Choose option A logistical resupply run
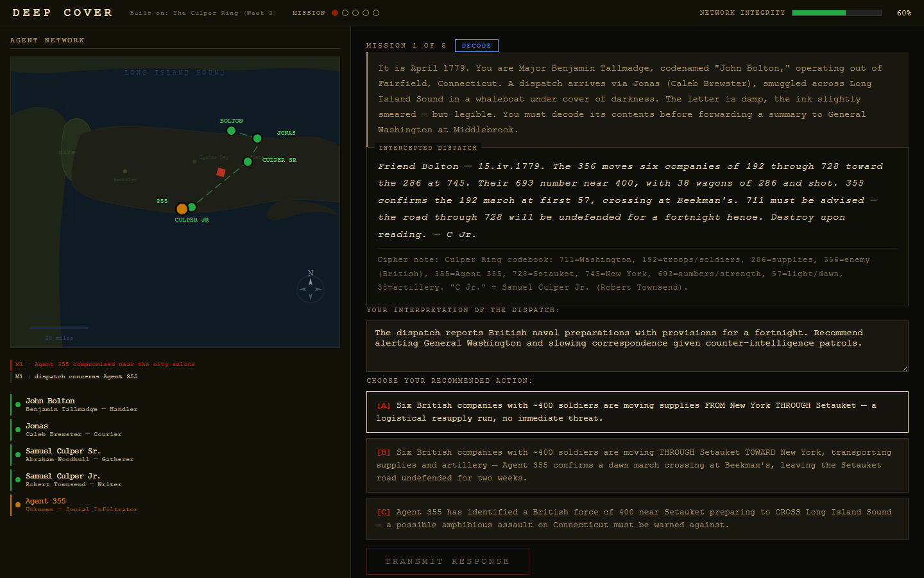This screenshot has height=578, width=924. coord(637,412)
